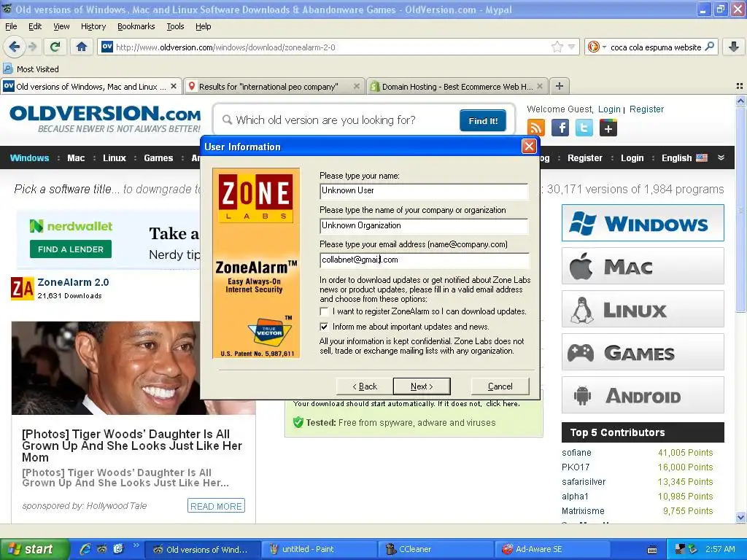Viewport: 747px width, 560px height.
Task: Uncheck inform me about important updates
Action: click(x=324, y=327)
